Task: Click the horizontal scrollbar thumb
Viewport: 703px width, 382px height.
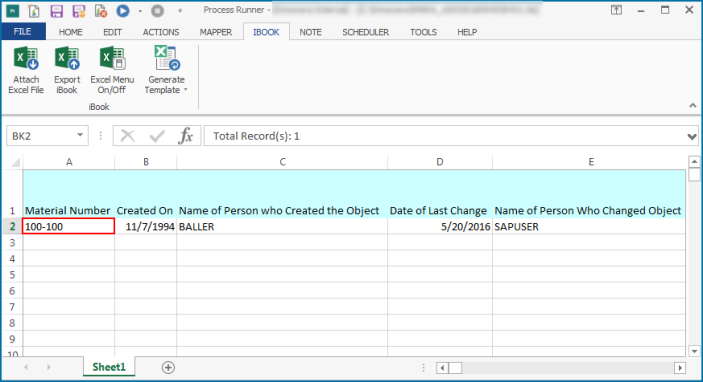Action: [455, 368]
